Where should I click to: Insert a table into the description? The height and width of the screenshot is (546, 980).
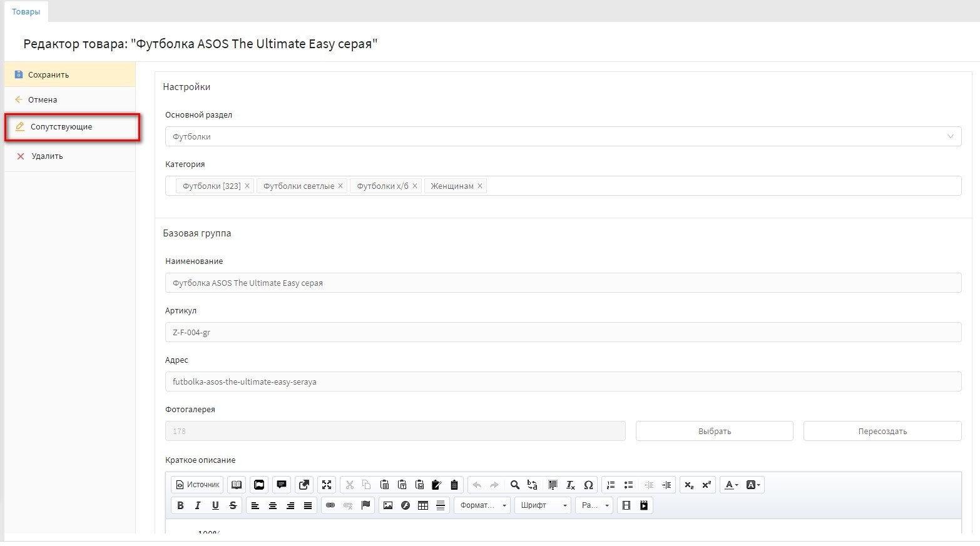423,505
